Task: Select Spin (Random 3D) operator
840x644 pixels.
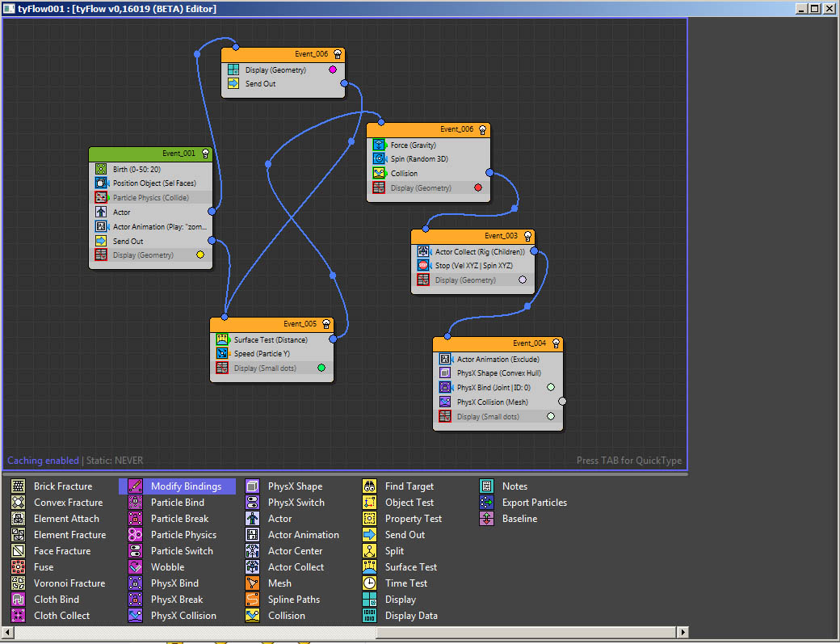Action: pos(428,159)
